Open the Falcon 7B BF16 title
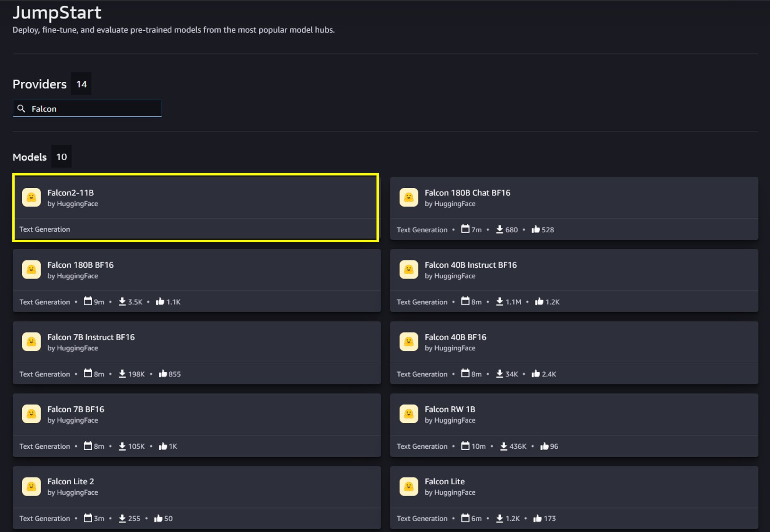The height and width of the screenshot is (532, 770). tap(76, 410)
